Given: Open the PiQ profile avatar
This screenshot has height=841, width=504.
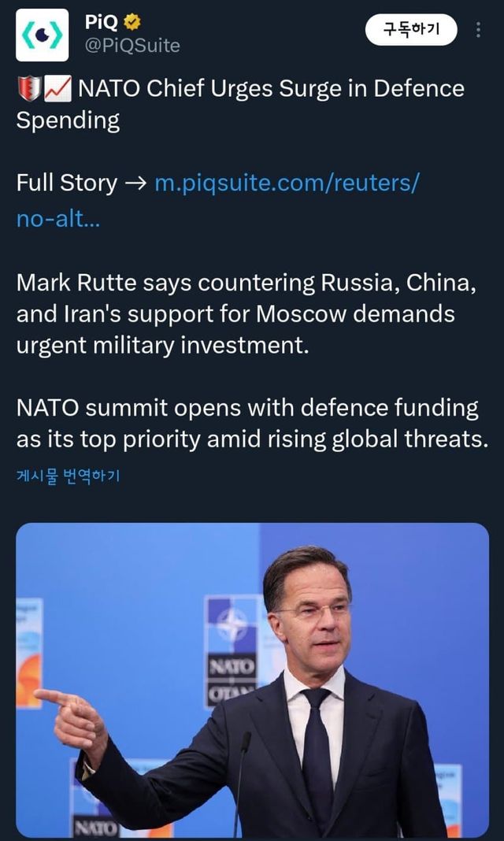Looking at the screenshot, I should click(42, 35).
